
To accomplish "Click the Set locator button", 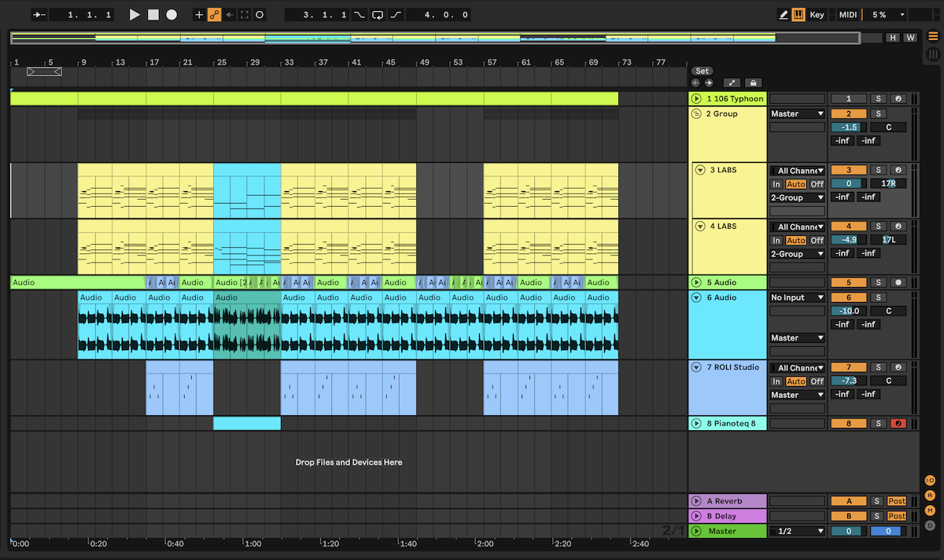I will [702, 71].
